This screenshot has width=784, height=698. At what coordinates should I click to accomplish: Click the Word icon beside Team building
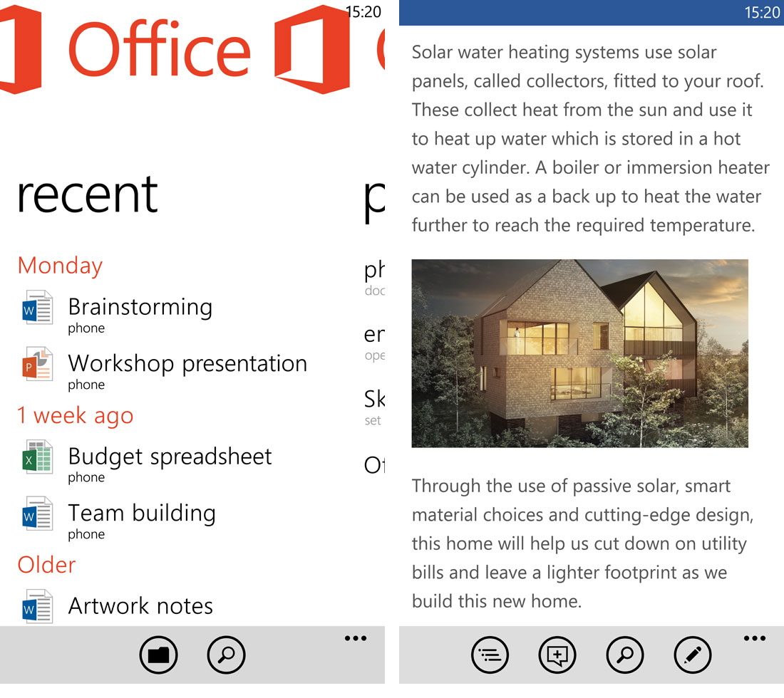point(38,513)
